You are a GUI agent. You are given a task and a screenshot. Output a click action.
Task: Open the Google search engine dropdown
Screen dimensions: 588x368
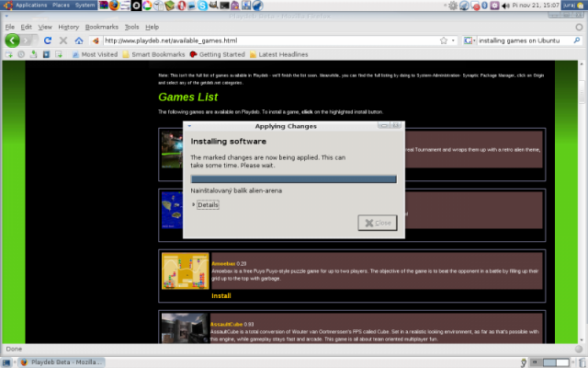(x=469, y=40)
